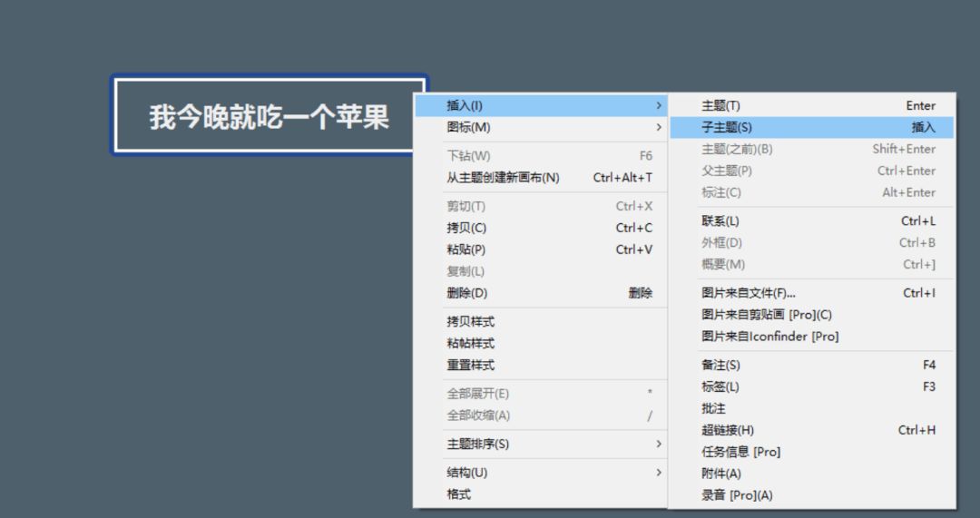Select 图片来自Iconfinder [Pro] option

pyautogui.click(x=812, y=337)
